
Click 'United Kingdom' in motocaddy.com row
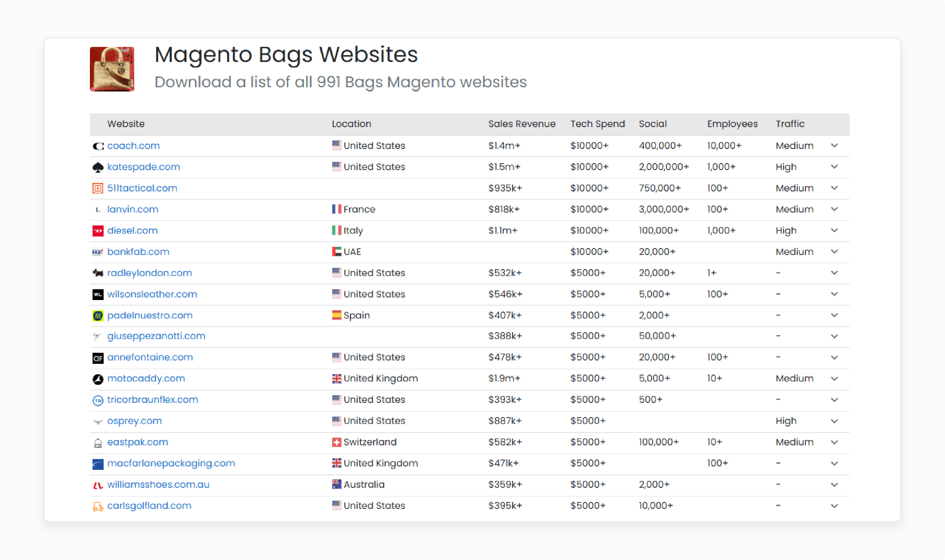pyautogui.click(x=380, y=379)
